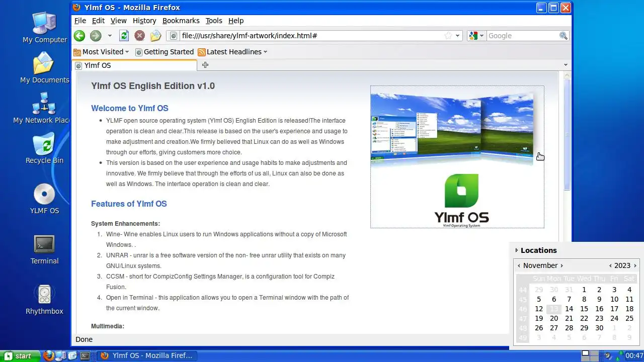The width and height of the screenshot is (644, 362).
Task: Open the list all tabs dropdown
Action: point(566,65)
